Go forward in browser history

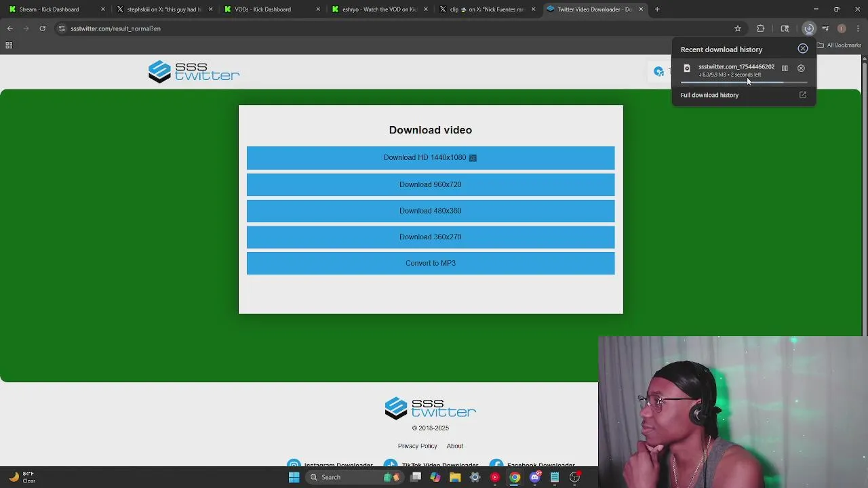(26, 28)
